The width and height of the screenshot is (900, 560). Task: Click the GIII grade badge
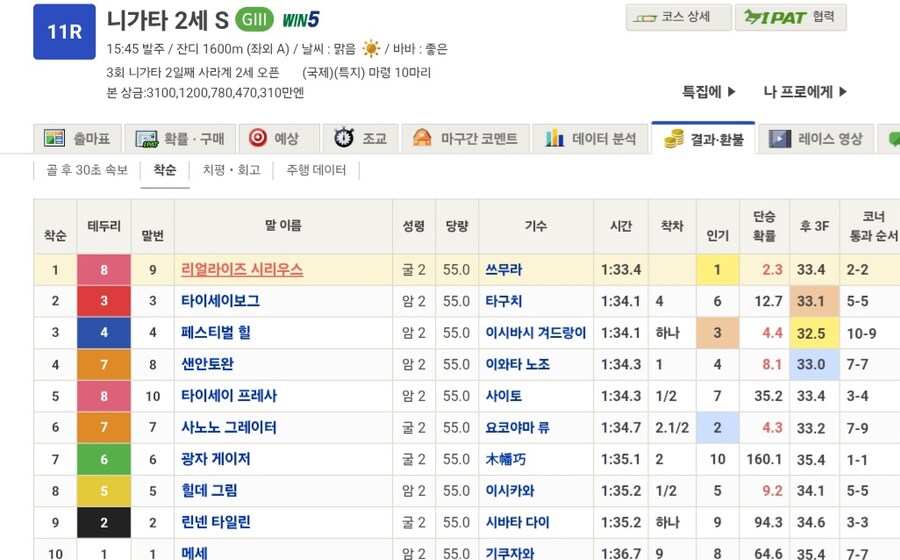254,20
